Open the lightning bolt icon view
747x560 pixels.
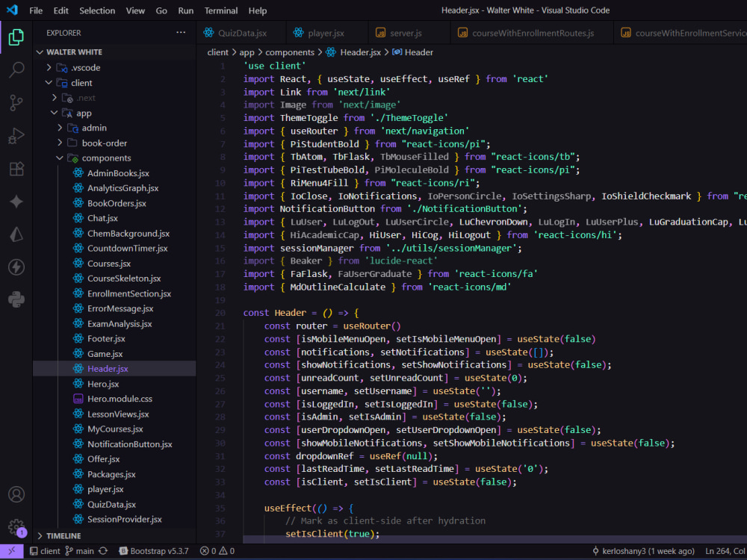point(16,267)
